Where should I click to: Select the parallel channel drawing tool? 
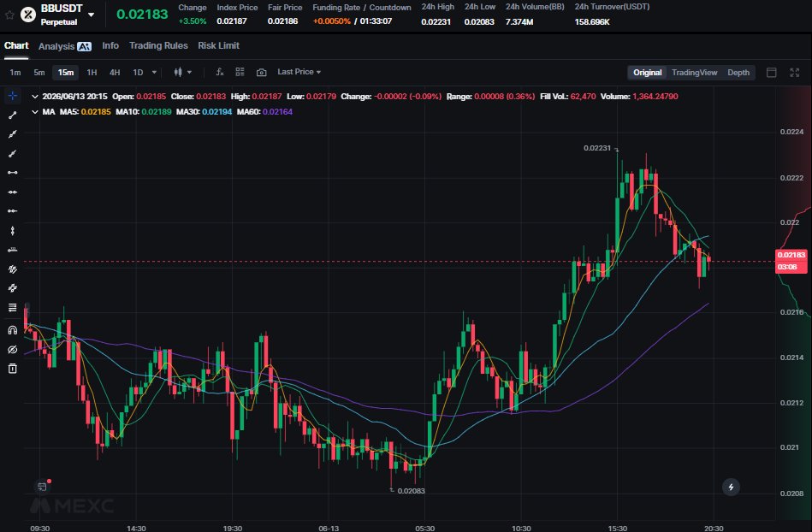click(13, 269)
